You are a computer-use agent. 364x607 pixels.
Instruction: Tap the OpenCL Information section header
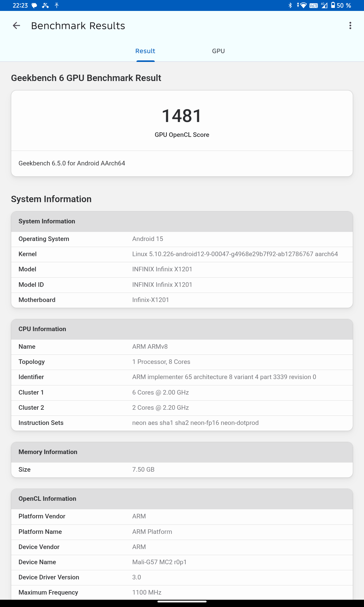coord(47,499)
